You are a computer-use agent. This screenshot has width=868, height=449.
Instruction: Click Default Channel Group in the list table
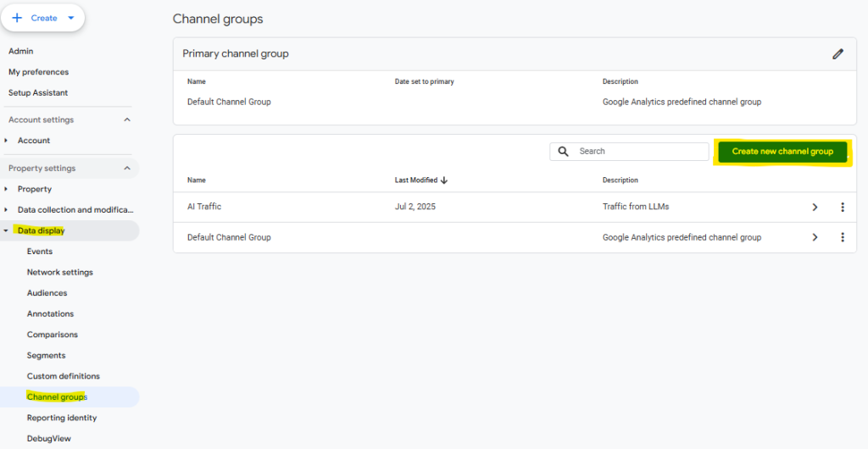click(x=229, y=237)
